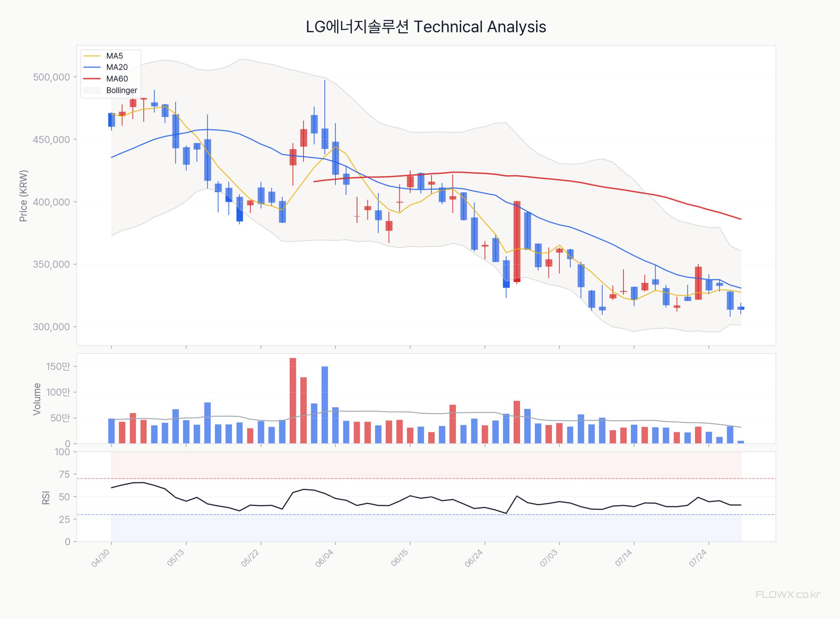
Task: Click the 150만 volume tick label
Action: click(x=58, y=367)
